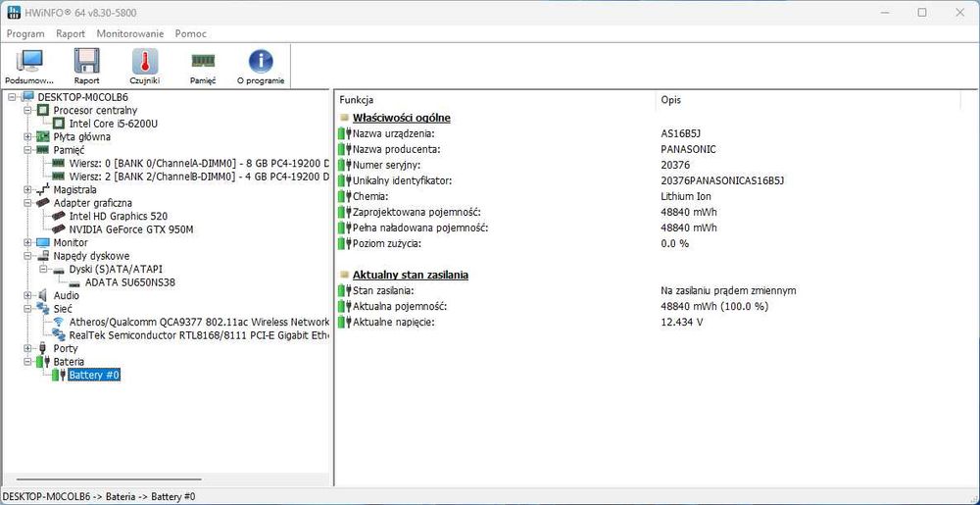Click the Wi-Fi icon beside Atheros/Qualcomm QCA9377
The image size is (980, 505).
pos(59,322)
